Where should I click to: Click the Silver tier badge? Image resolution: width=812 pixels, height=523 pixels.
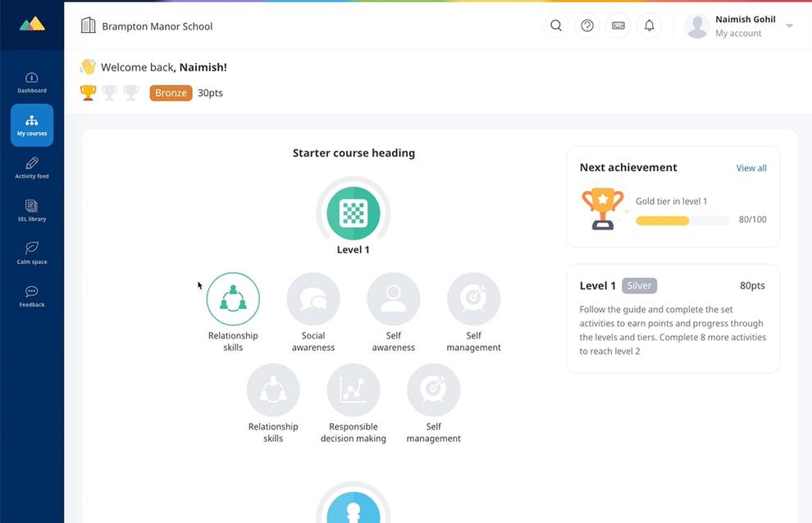tap(640, 285)
